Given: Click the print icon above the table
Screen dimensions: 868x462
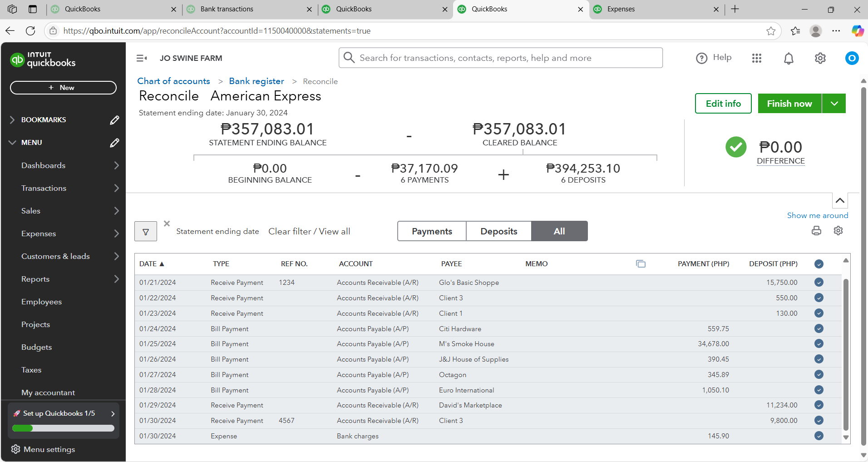Looking at the screenshot, I should [x=816, y=231].
